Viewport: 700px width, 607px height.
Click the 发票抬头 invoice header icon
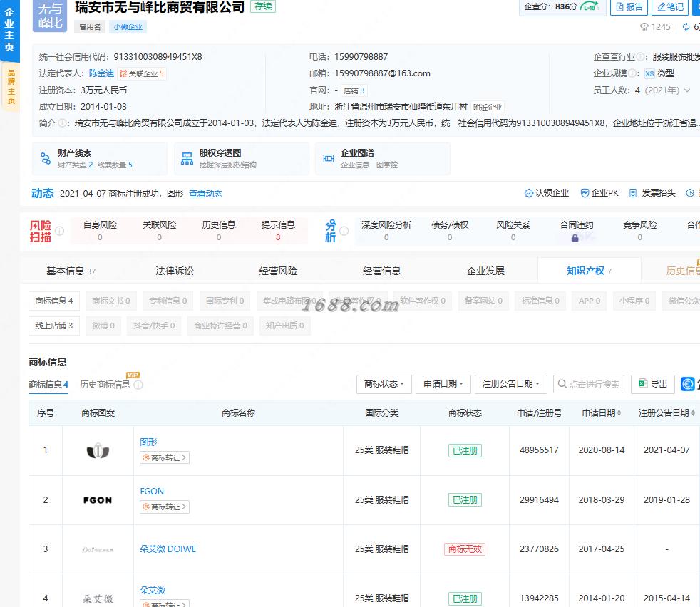click(x=632, y=193)
